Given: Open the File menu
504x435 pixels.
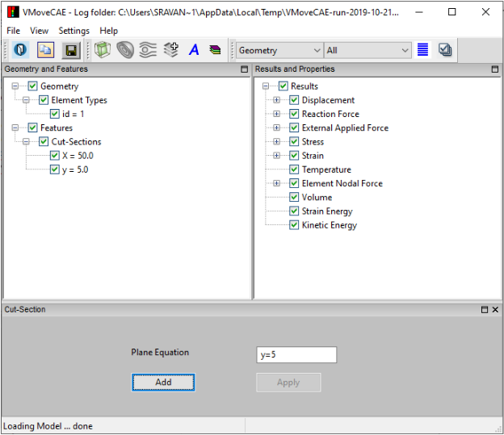Looking at the screenshot, I should 13,31.
